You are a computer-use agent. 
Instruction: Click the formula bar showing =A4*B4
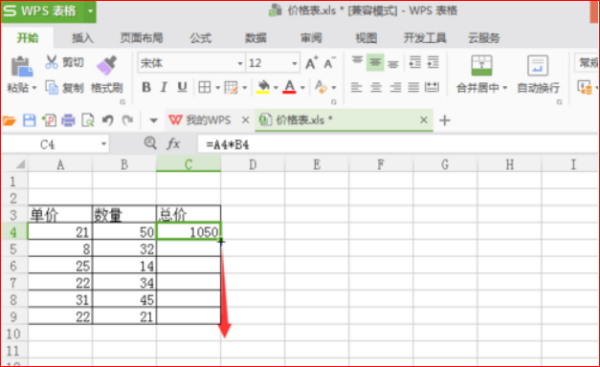pos(398,145)
